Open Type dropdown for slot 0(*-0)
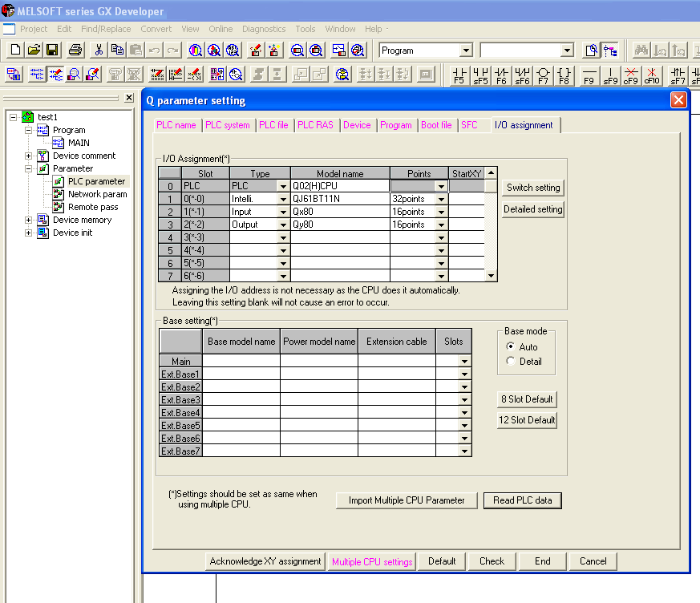 pos(282,199)
